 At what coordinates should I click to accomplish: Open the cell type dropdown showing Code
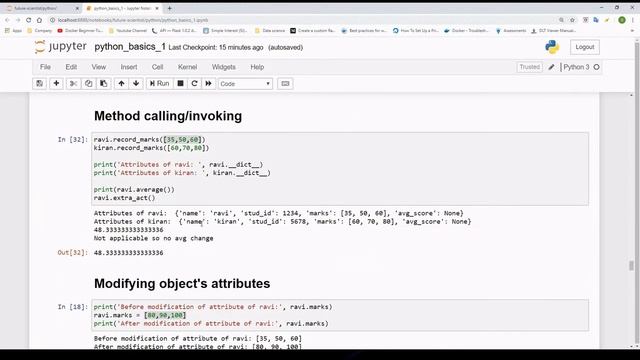point(245,84)
